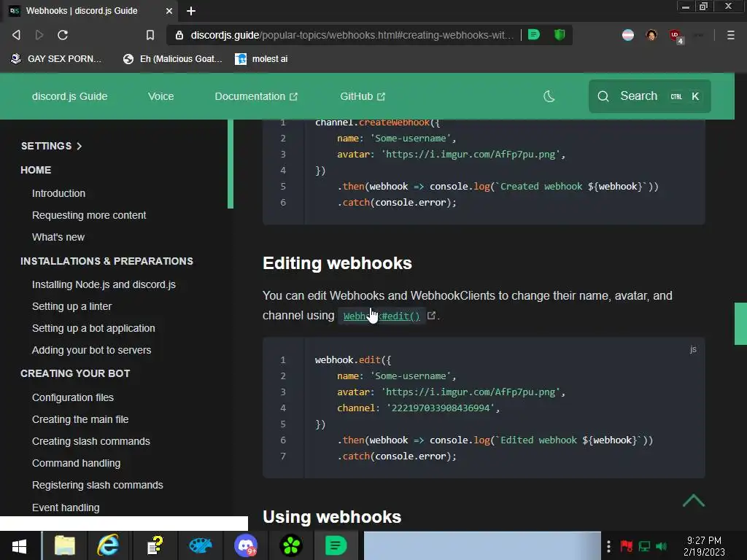The image size is (747, 560).
Task: Expand the SETTINGS section in sidebar
Action: pyautogui.click(x=52, y=146)
